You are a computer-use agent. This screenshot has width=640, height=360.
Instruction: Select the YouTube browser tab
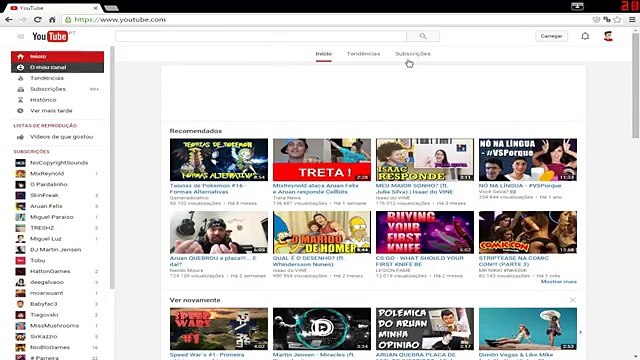coord(54,8)
